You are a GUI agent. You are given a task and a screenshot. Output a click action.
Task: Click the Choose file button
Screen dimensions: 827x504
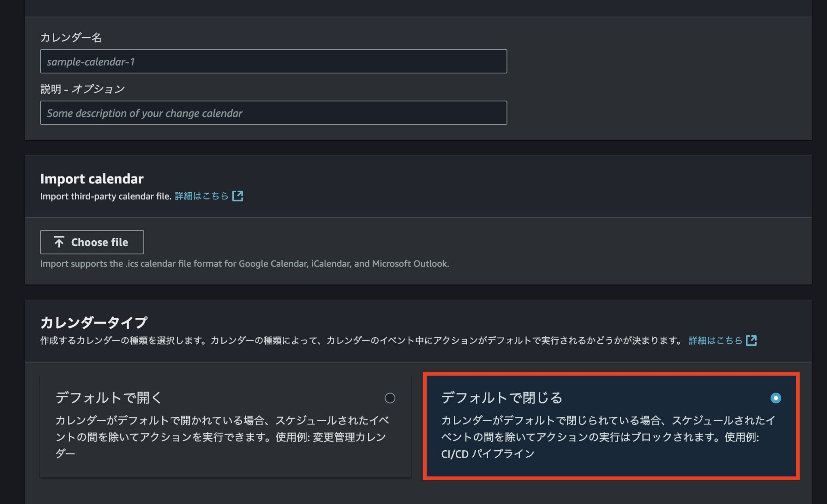[92, 242]
